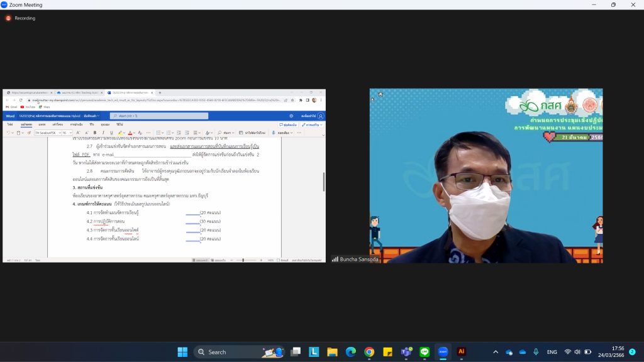Open Microsoft Teams from the taskbar
The image size is (644, 362).
[406, 352]
